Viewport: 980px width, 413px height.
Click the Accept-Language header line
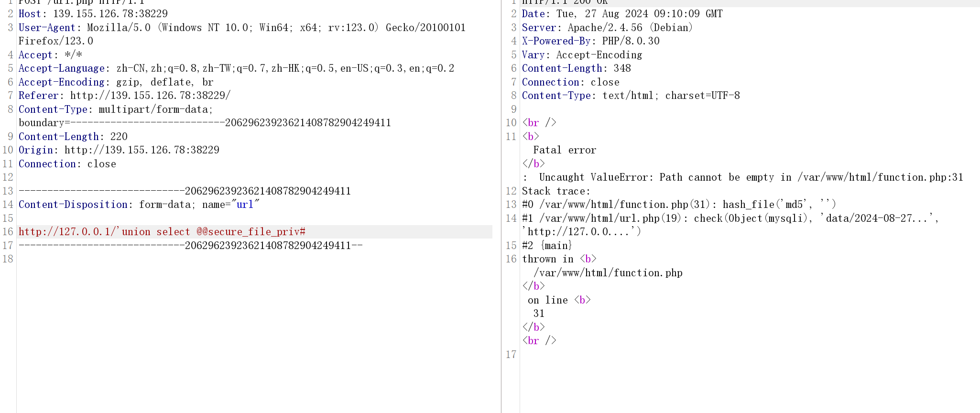236,68
